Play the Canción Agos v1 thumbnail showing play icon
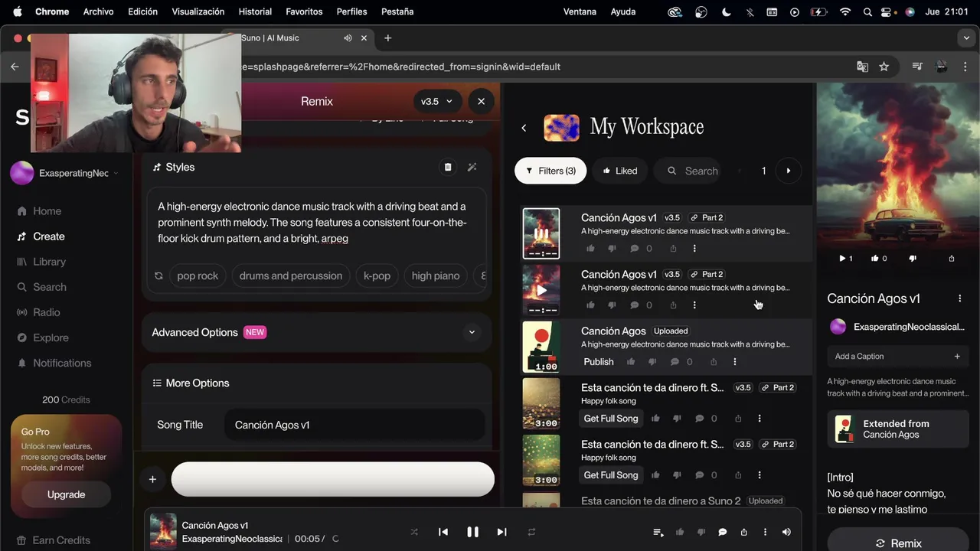 point(541,290)
